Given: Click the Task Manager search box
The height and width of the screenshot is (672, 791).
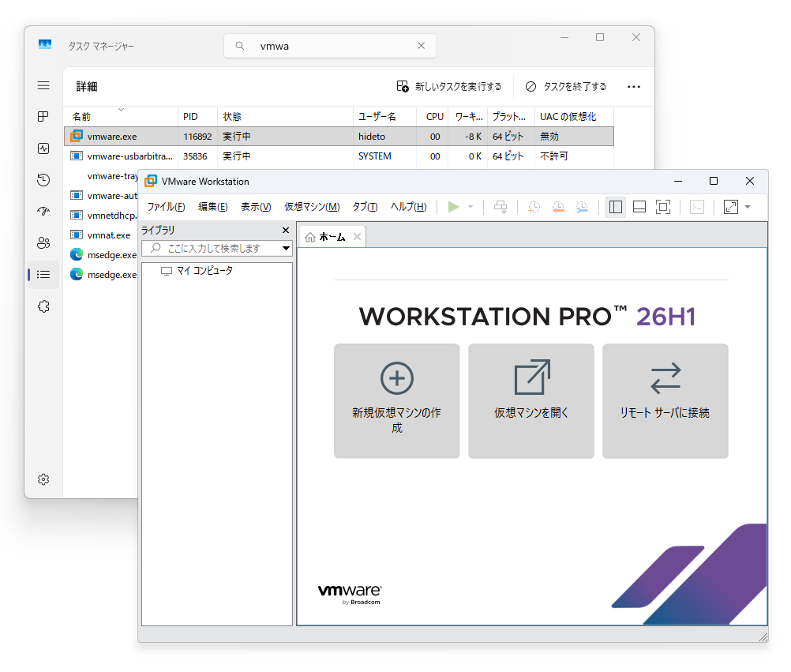Looking at the screenshot, I should (x=330, y=46).
